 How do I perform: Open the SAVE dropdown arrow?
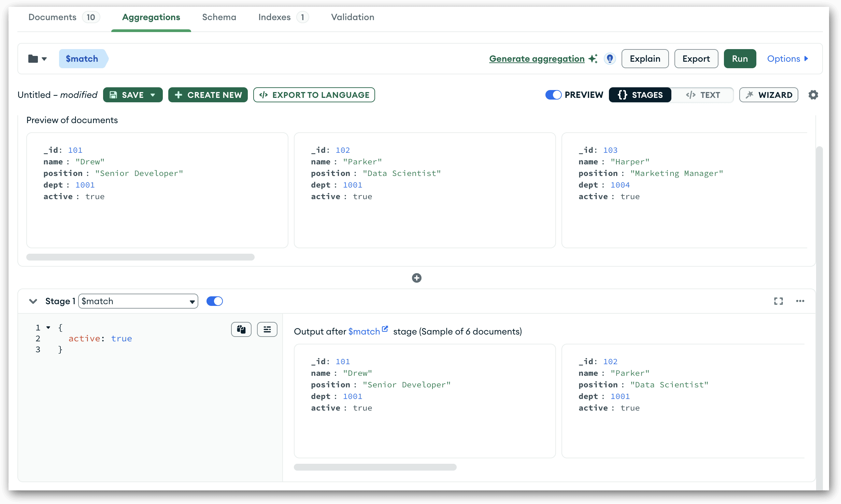click(x=153, y=95)
